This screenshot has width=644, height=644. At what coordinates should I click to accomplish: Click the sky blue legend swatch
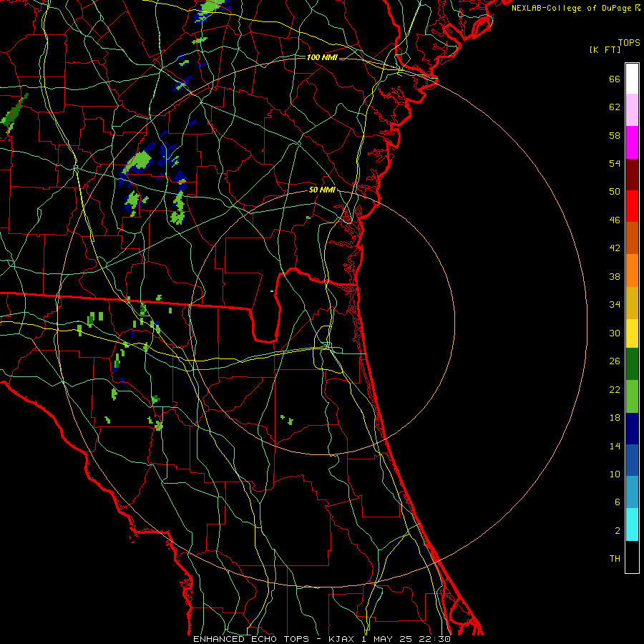[632, 492]
